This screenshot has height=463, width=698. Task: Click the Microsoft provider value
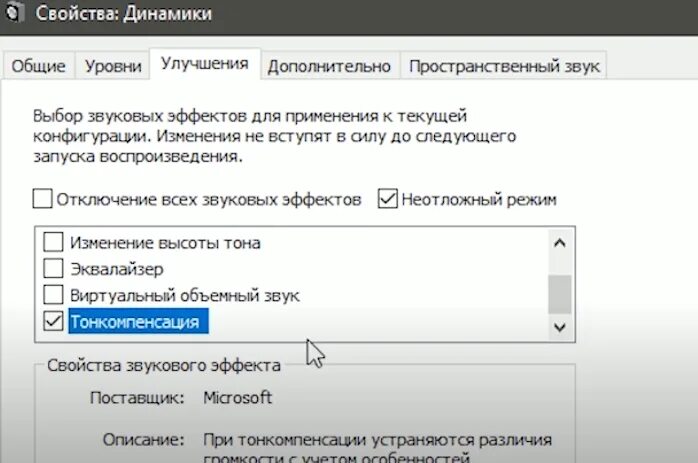237,397
